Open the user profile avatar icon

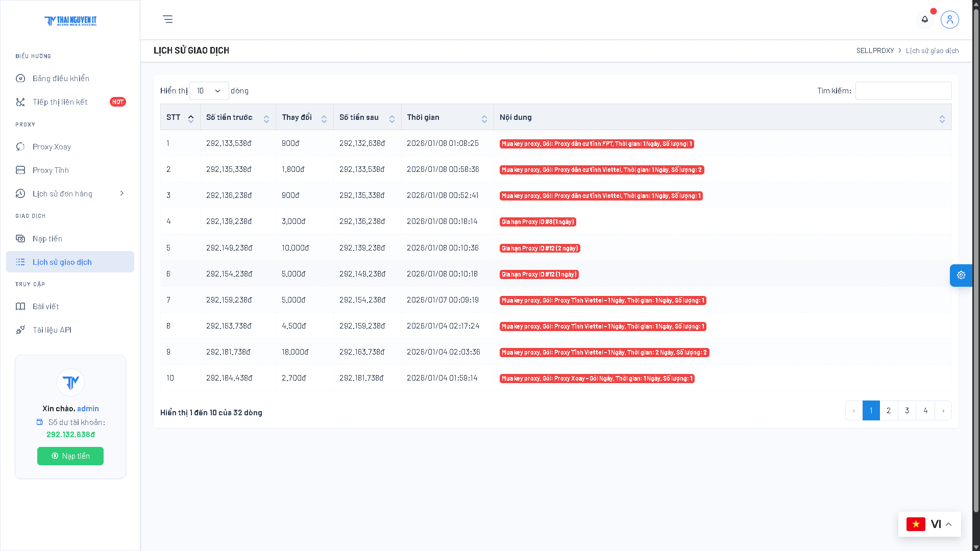pyautogui.click(x=950, y=19)
